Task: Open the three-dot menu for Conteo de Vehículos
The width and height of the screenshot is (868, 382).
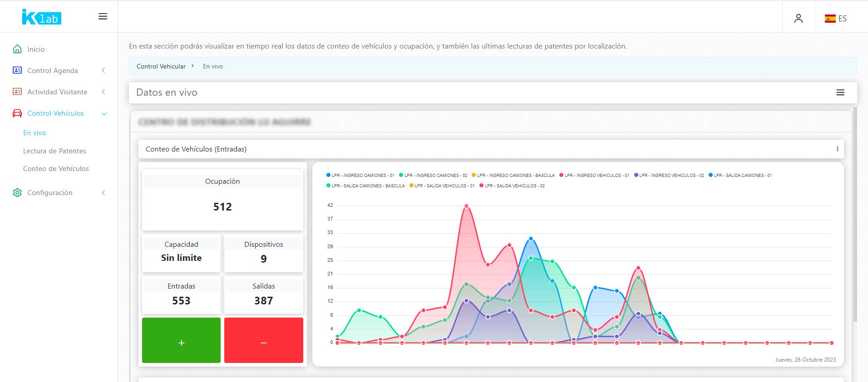Action: click(x=837, y=149)
